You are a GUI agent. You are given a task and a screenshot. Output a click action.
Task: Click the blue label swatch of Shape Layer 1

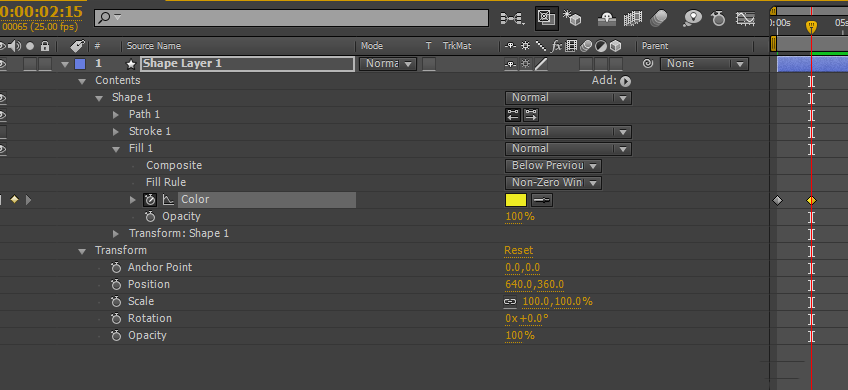(x=80, y=64)
